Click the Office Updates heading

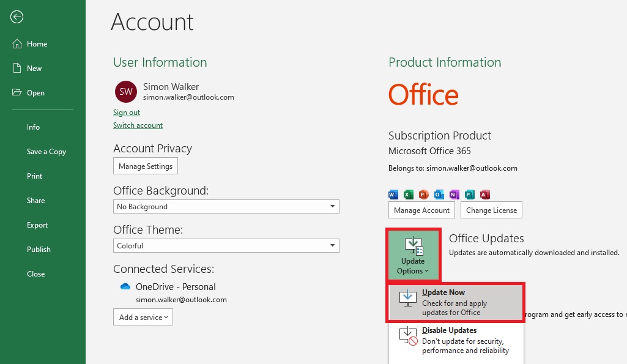[486, 238]
